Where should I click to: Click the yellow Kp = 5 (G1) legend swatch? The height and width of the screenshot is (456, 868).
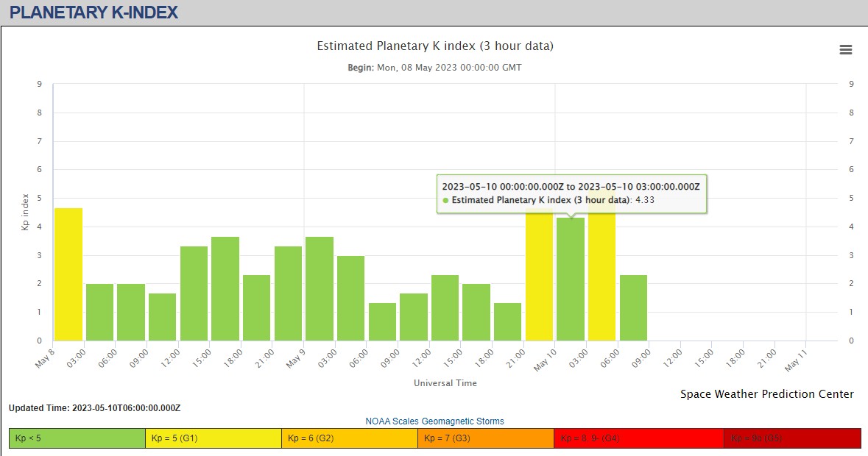coord(214,438)
